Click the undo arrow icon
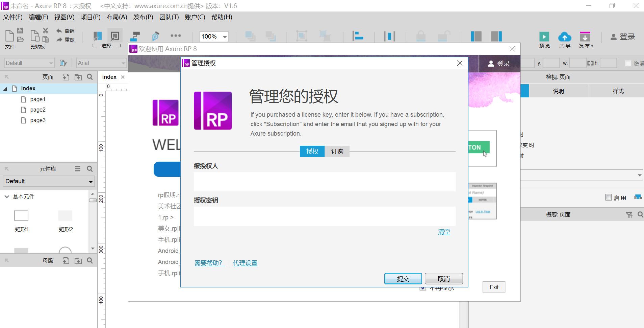This screenshot has width=644, height=328. 59,31
